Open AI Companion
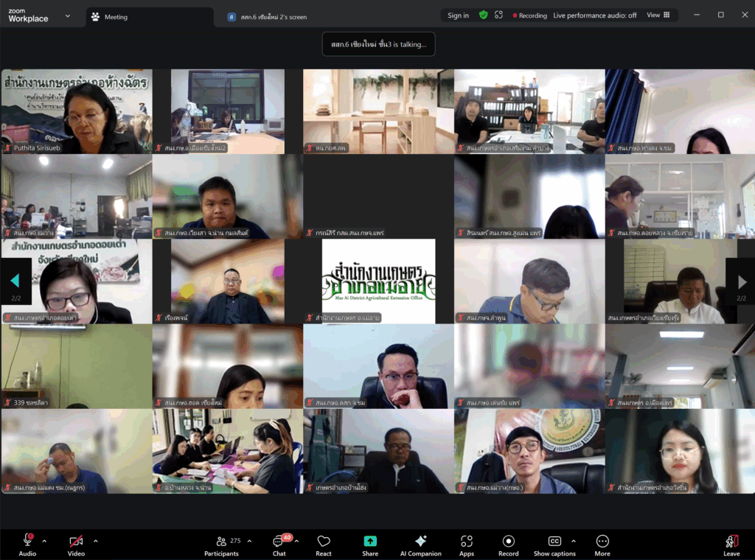Screen dimensions: 755x560 [x=420, y=542]
